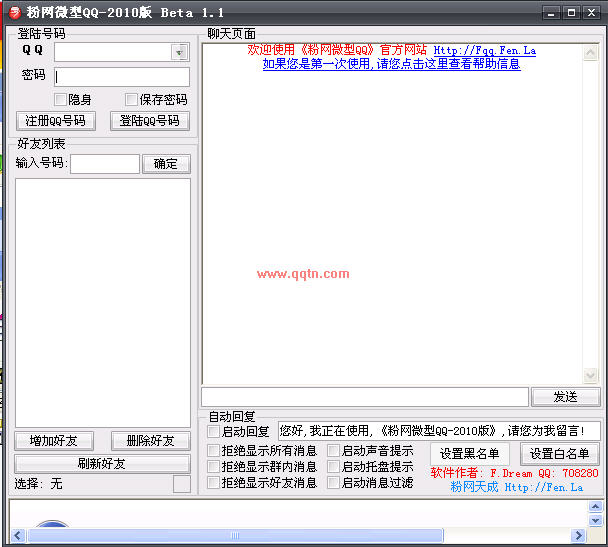Viewport: 608px width, 547px height.
Task: Enable the 启动回复 auto reply checkbox
Action: pyautogui.click(x=213, y=431)
